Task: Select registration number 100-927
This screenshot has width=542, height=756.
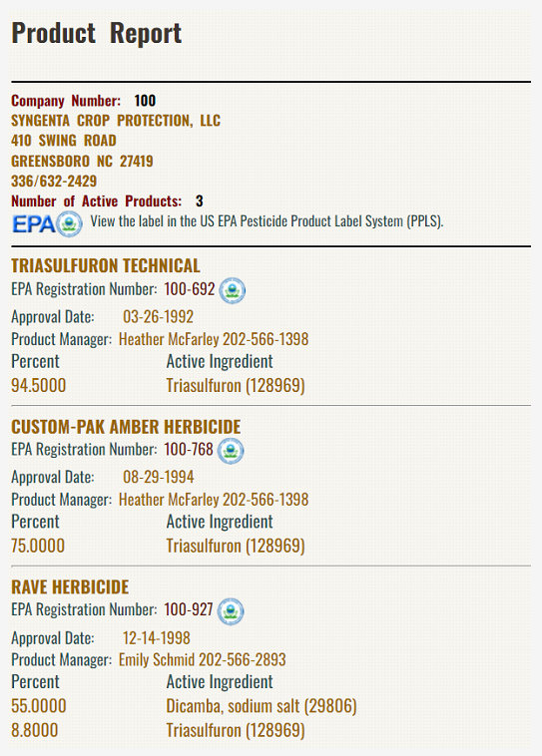Action: 189,609
